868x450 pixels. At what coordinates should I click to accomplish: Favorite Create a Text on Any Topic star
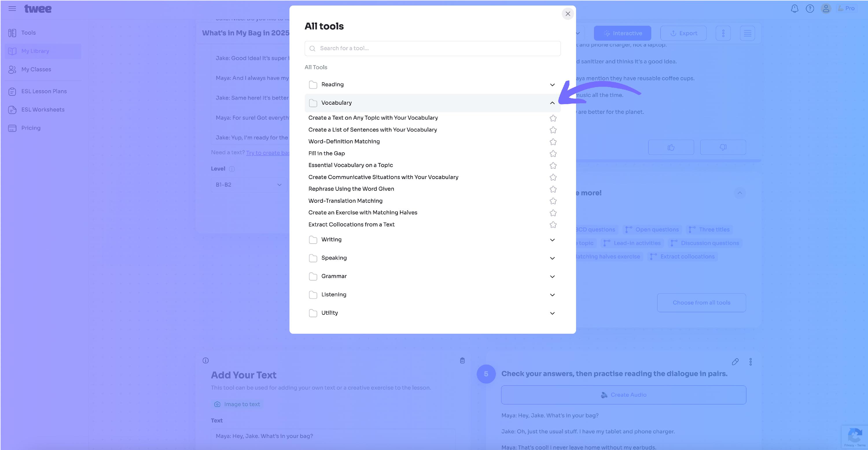[553, 118]
